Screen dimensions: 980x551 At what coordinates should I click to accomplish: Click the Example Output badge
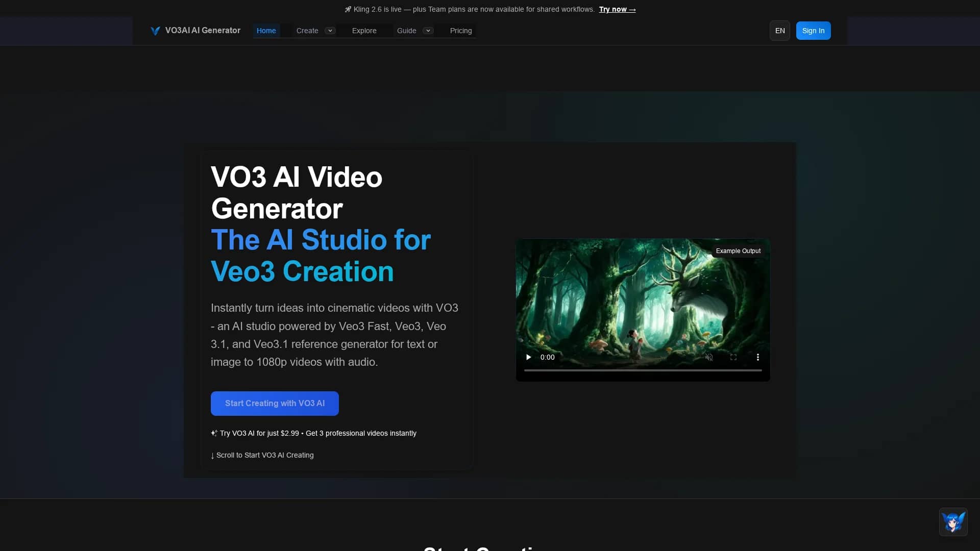coord(738,251)
